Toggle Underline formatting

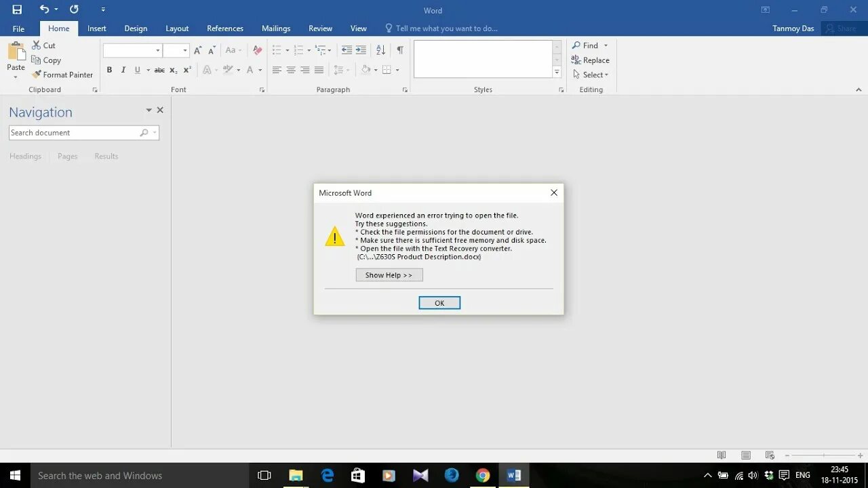pyautogui.click(x=138, y=70)
